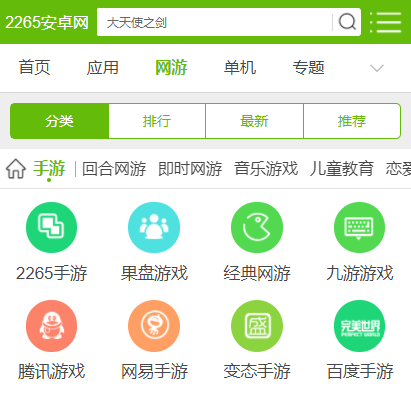
Task: Open the 儿童教育 category link
Action: click(342, 169)
